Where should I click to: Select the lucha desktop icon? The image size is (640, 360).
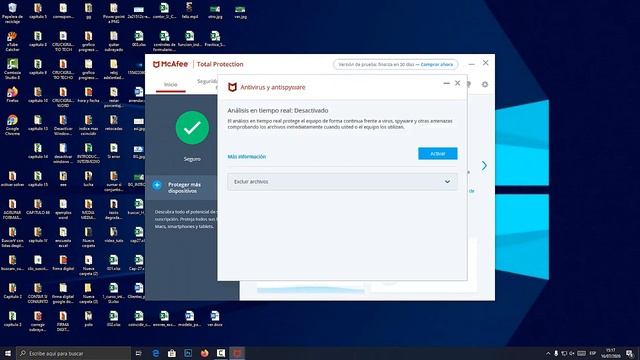(x=88, y=178)
